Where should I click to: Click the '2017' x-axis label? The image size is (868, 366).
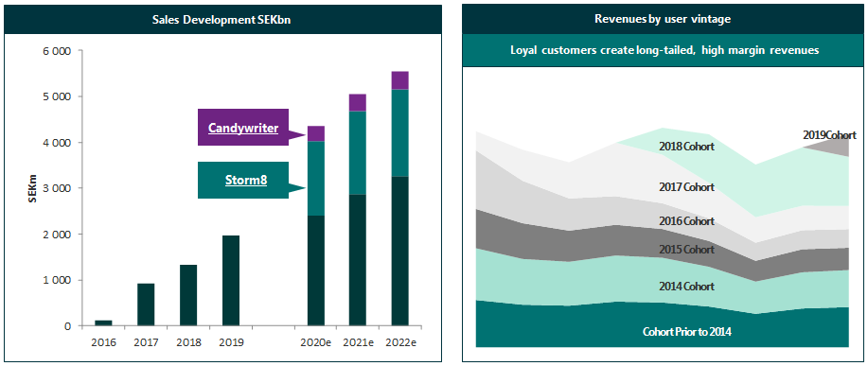click(x=146, y=342)
